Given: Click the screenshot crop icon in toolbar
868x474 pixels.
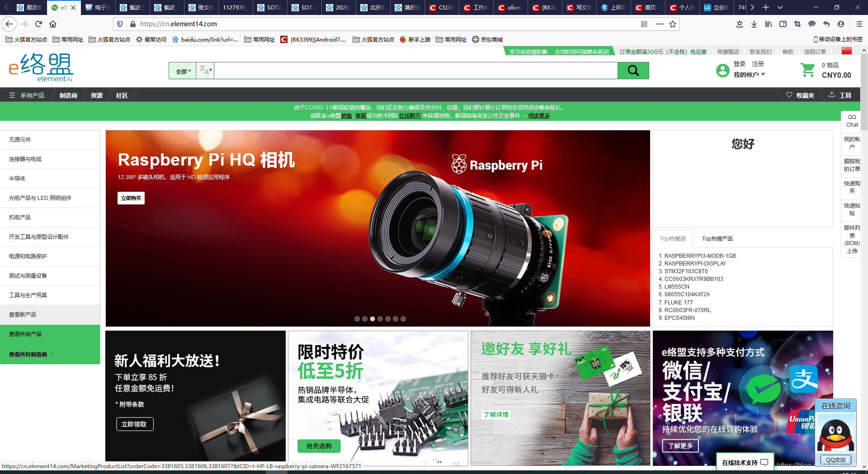Looking at the screenshot, I should coord(797,24).
